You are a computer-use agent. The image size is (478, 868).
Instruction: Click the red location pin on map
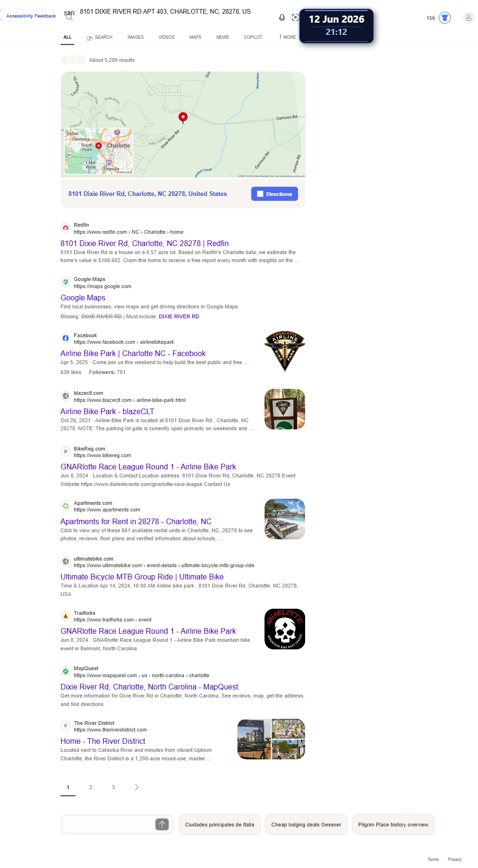pyautogui.click(x=183, y=117)
